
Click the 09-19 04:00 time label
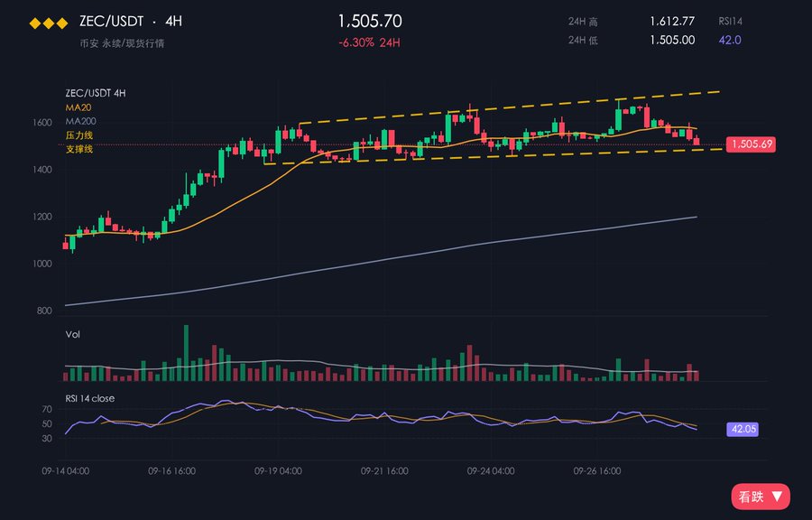click(278, 471)
